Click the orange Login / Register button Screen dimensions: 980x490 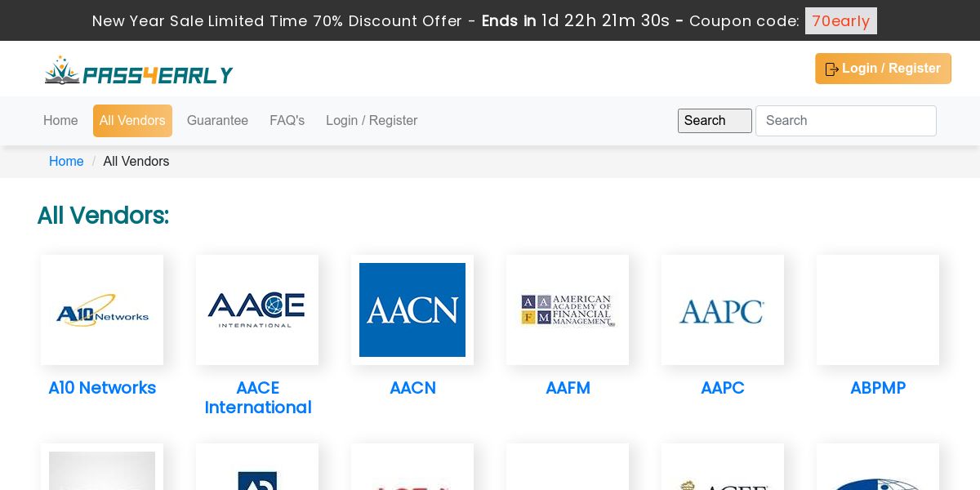point(883,69)
